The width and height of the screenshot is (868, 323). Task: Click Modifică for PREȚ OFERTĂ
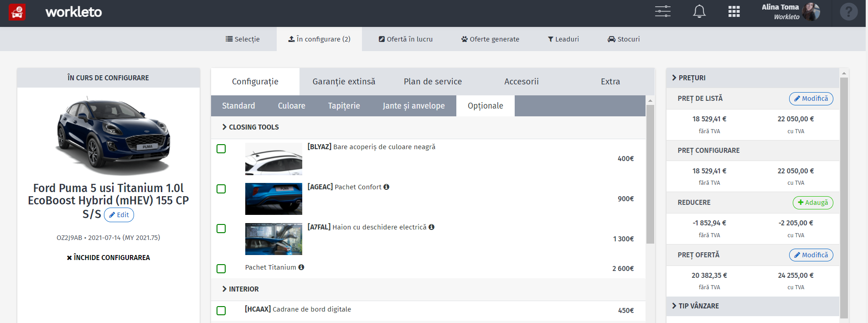(x=811, y=255)
